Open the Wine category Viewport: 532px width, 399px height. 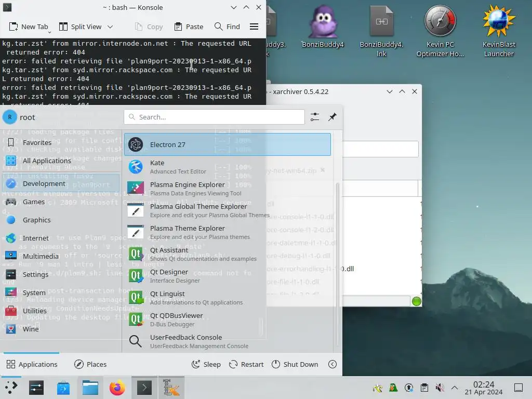coord(61,329)
